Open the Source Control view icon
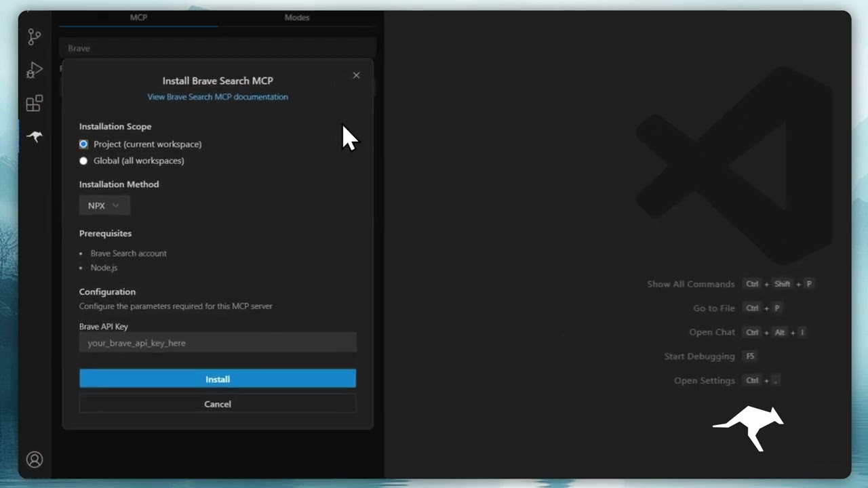868x488 pixels. pos(34,37)
